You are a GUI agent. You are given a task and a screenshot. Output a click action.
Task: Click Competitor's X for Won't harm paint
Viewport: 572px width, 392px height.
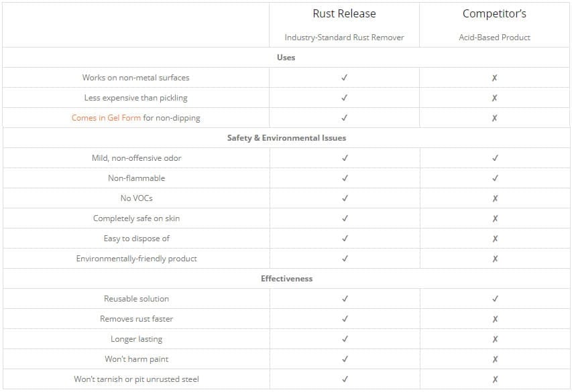[x=495, y=359]
